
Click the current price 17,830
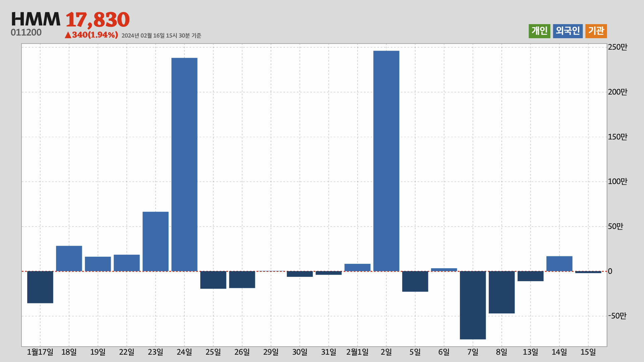tap(97, 19)
